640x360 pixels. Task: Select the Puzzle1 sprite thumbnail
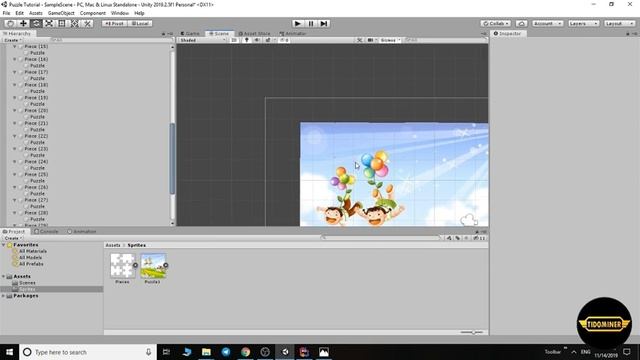click(153, 265)
